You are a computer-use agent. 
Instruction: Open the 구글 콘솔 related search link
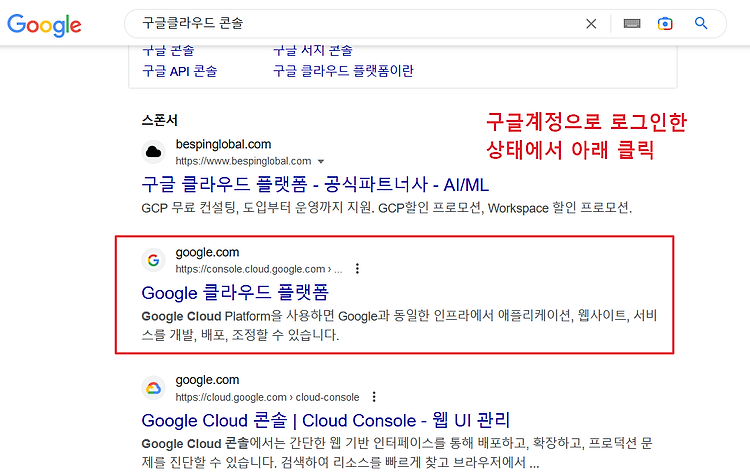[168, 50]
